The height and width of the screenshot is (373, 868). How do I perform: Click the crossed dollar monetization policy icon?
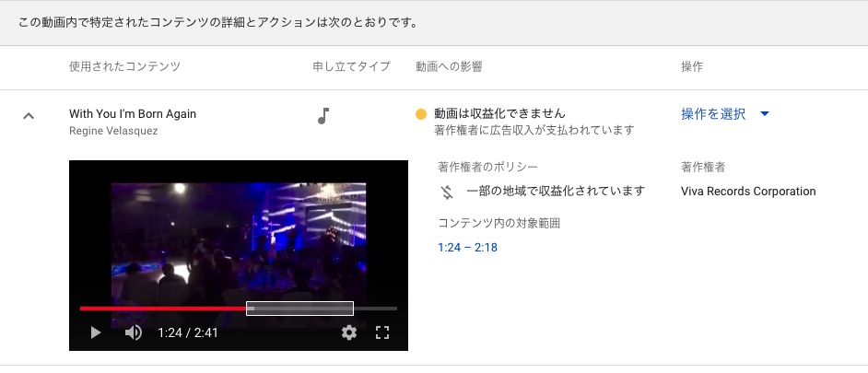447,192
